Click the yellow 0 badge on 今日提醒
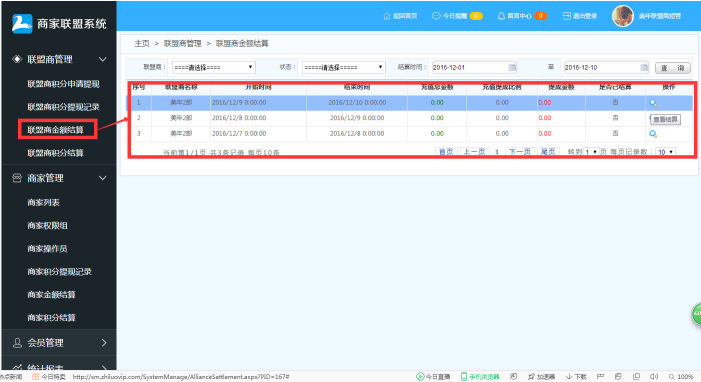The width and height of the screenshot is (701, 382). tap(476, 16)
